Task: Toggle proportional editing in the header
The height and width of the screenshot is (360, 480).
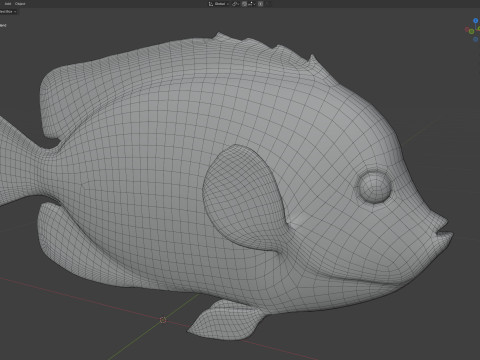Action: (260, 4)
